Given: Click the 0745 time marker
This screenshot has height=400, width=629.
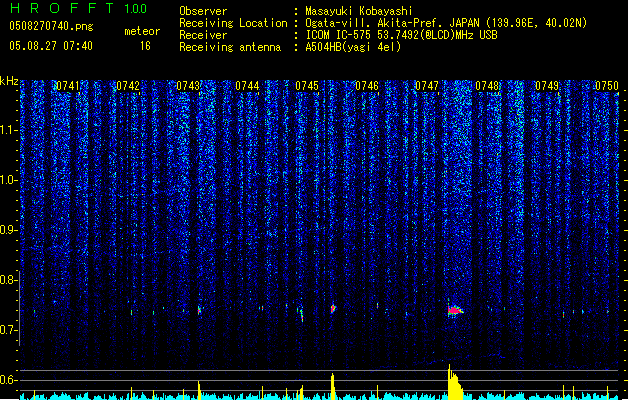Looking at the screenshot, I should click(307, 86).
